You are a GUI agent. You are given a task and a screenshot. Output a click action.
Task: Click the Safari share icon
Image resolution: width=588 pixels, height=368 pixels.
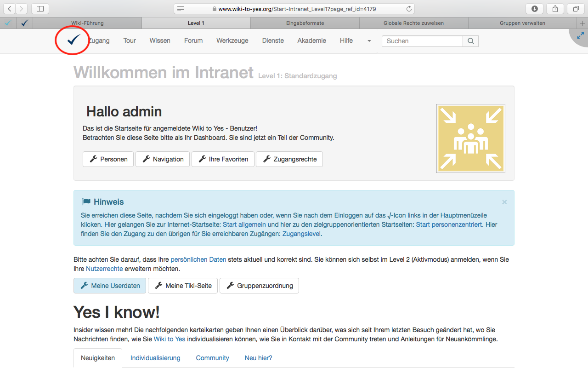tap(555, 9)
